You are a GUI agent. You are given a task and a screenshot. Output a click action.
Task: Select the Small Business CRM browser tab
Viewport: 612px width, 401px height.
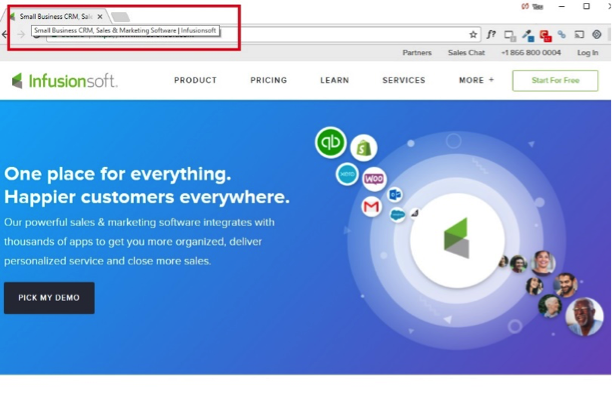(55, 16)
